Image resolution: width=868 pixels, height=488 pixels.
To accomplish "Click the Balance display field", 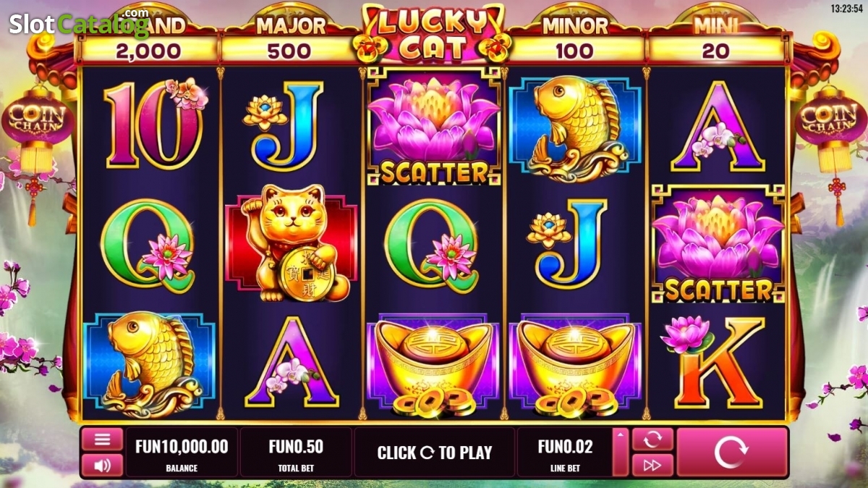I will click(182, 453).
